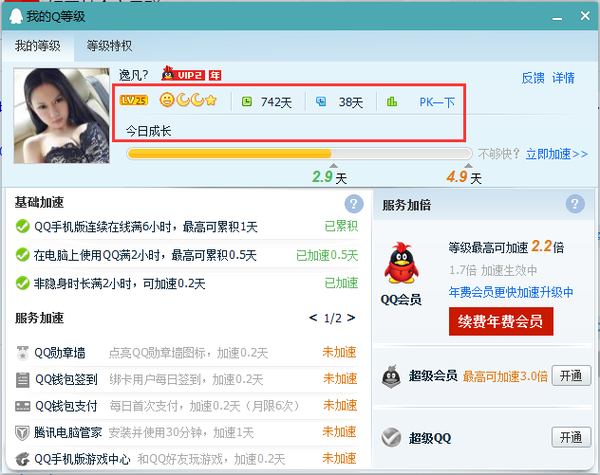Click the LV25 level badge
Image resolution: width=600 pixels, height=475 pixels.
pos(134,100)
